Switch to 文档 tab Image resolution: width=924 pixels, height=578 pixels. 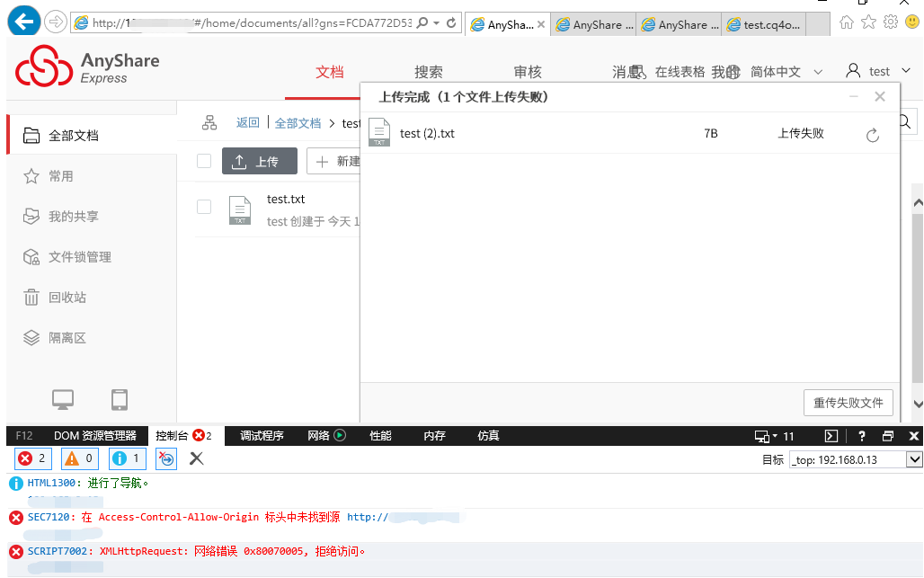click(329, 72)
